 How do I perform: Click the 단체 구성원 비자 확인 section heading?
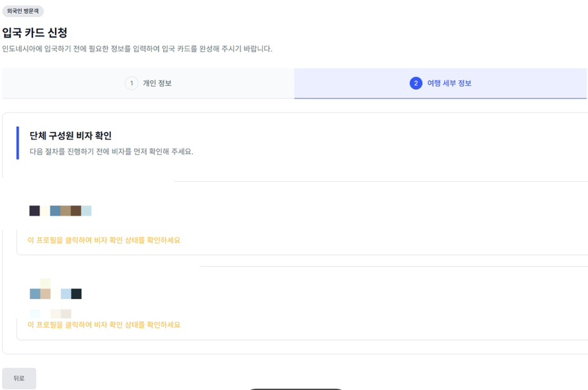click(x=71, y=136)
